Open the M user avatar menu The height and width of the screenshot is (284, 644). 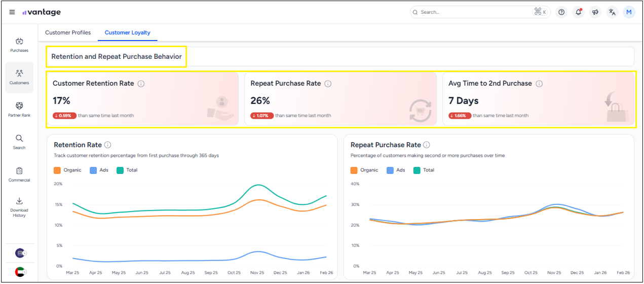(629, 12)
